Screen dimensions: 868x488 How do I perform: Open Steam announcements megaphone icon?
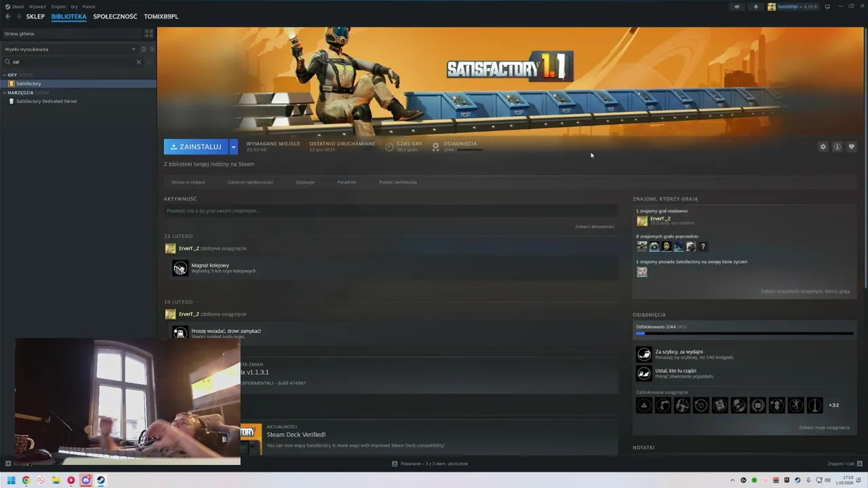[737, 7]
